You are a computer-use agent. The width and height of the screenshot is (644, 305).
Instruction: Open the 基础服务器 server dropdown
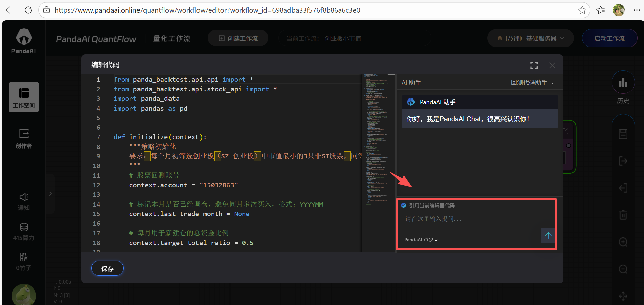click(530, 38)
